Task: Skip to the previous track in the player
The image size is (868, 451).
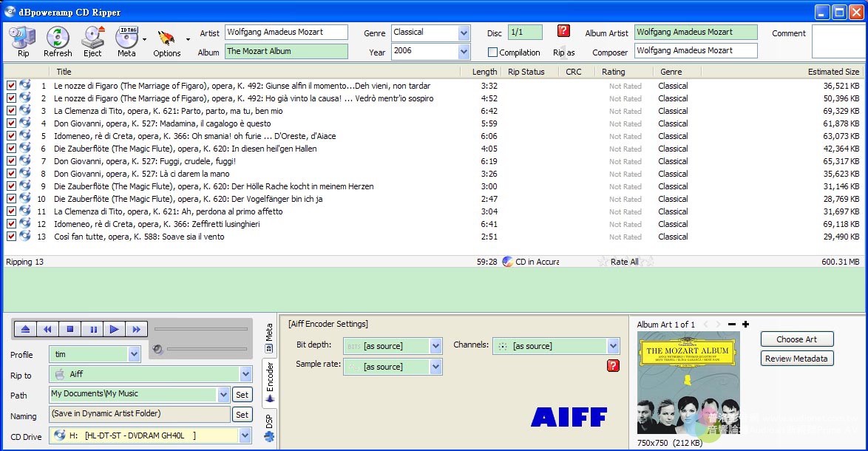Action: [47, 329]
